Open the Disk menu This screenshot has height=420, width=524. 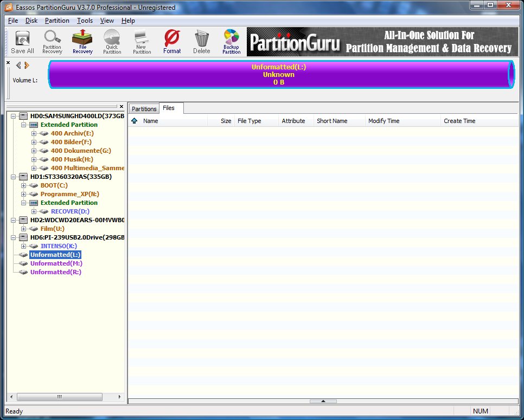[x=31, y=21]
